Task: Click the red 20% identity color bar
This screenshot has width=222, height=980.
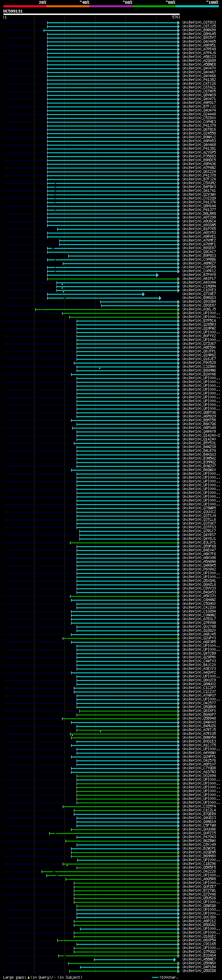Action: [25, 6]
